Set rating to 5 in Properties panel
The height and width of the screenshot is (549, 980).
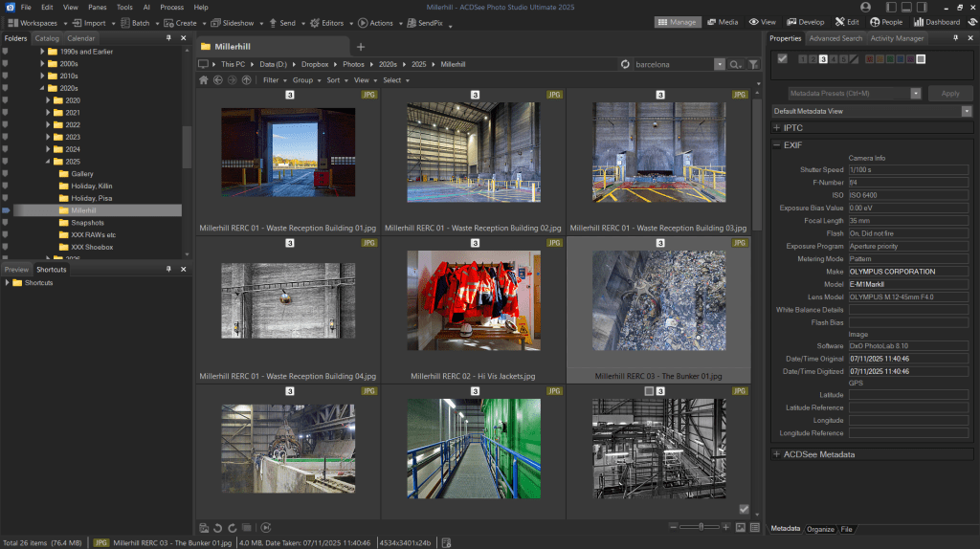tap(842, 59)
